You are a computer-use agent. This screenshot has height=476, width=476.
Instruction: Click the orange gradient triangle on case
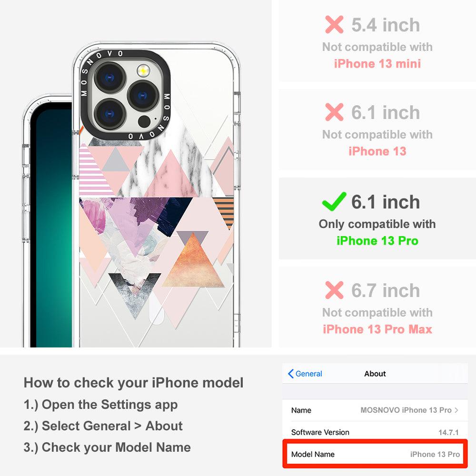click(193, 263)
